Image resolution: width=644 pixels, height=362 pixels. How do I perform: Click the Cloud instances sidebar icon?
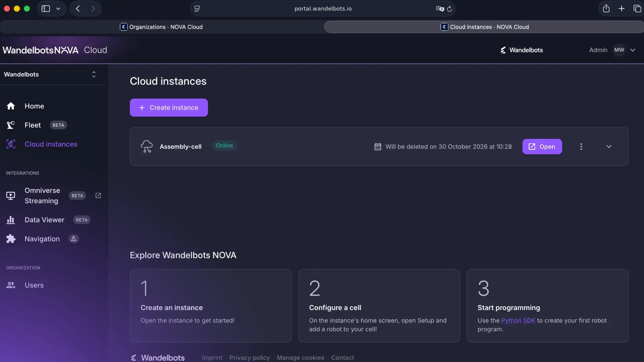11,144
